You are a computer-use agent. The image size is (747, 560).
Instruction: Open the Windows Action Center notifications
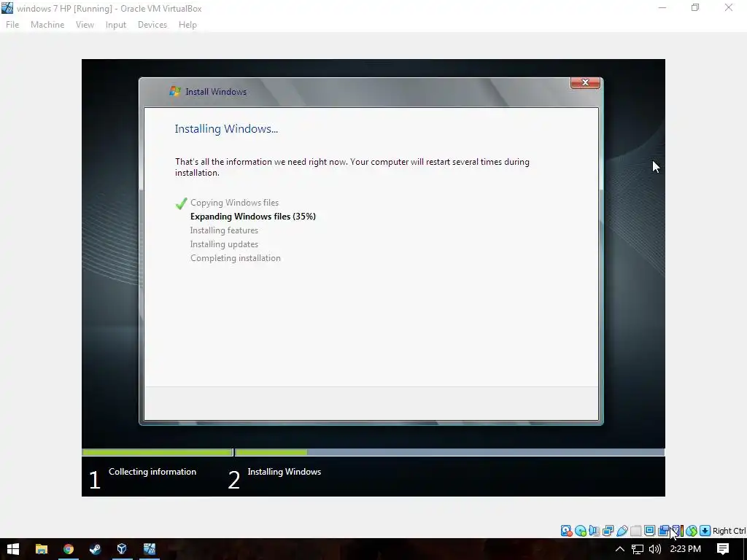click(723, 549)
